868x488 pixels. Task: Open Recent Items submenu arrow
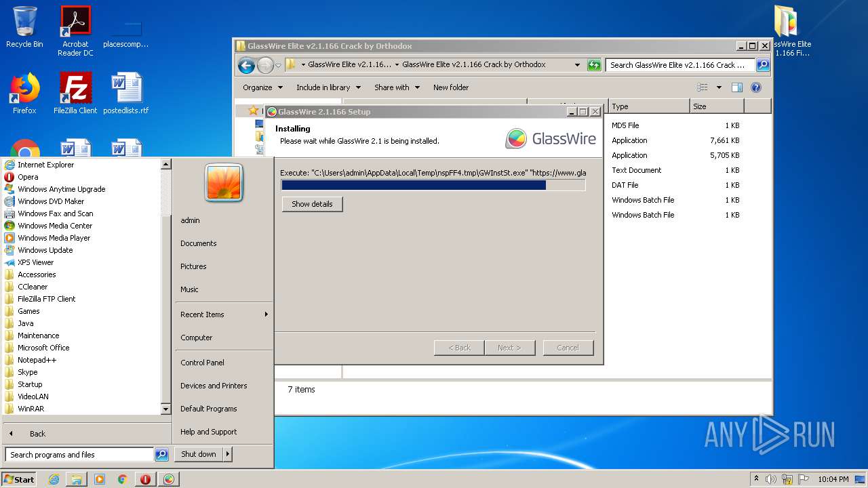[267, 314]
